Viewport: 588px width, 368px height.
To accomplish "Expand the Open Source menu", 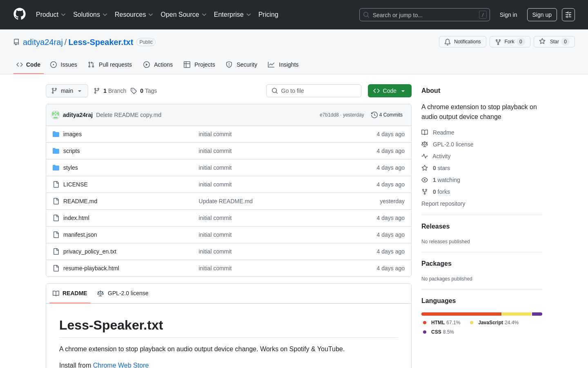I will click(184, 15).
